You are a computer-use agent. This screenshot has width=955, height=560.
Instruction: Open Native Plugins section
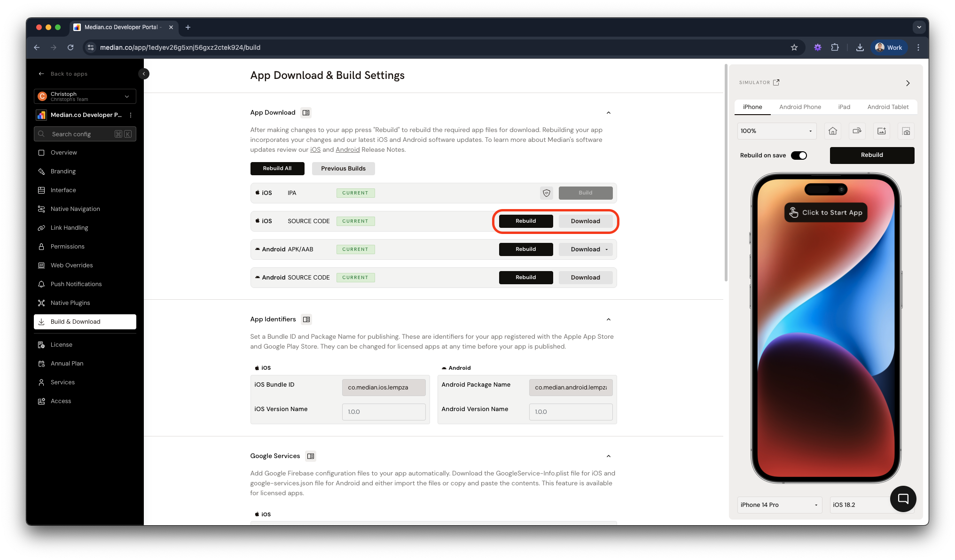(x=85, y=303)
